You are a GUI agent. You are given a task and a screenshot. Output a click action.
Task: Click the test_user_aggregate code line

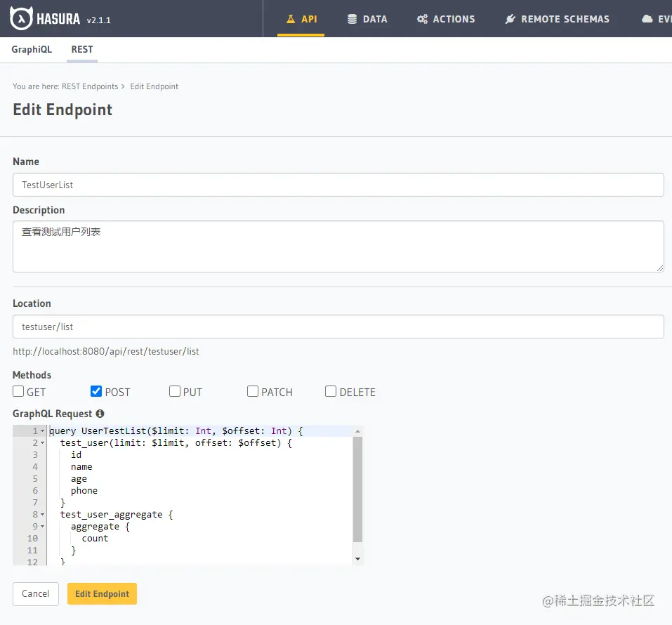pyautogui.click(x=117, y=515)
